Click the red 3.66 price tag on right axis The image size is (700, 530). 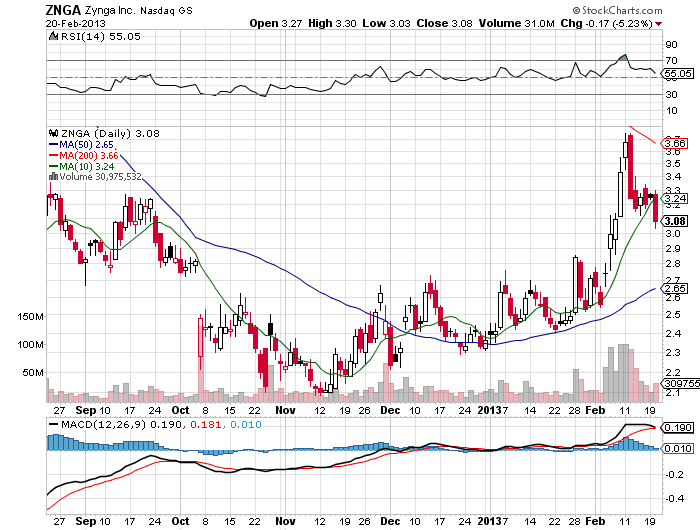click(675, 144)
